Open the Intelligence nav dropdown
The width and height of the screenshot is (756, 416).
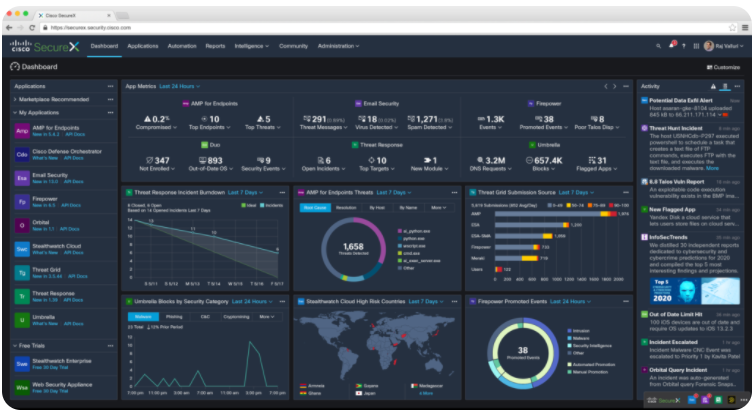pyautogui.click(x=252, y=46)
